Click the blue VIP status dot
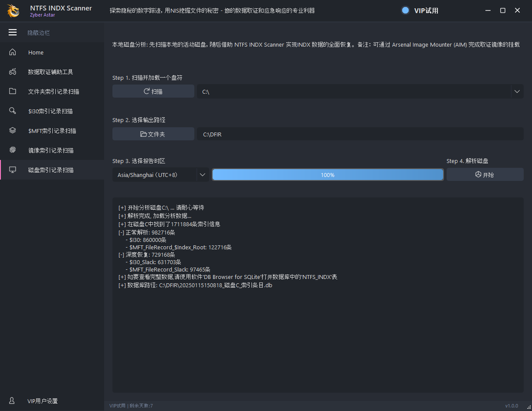 (405, 10)
